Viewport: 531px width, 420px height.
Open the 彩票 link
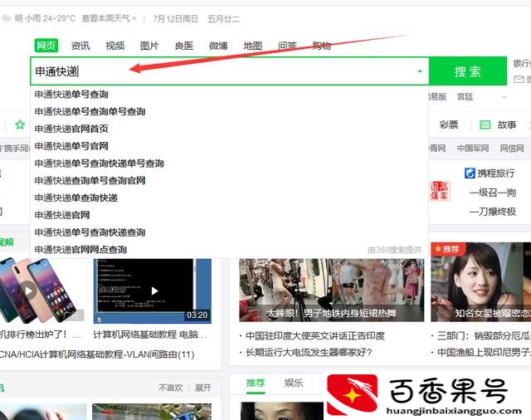point(449,125)
